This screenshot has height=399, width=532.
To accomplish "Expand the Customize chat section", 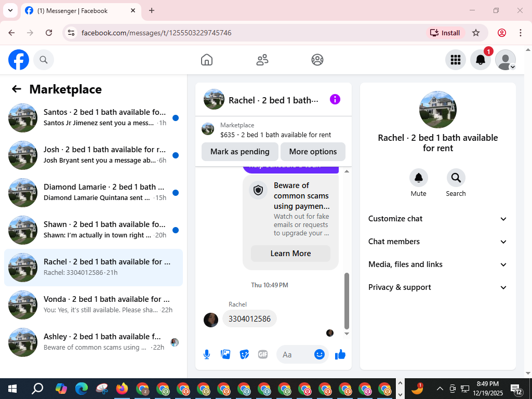I will pyautogui.click(x=437, y=219).
